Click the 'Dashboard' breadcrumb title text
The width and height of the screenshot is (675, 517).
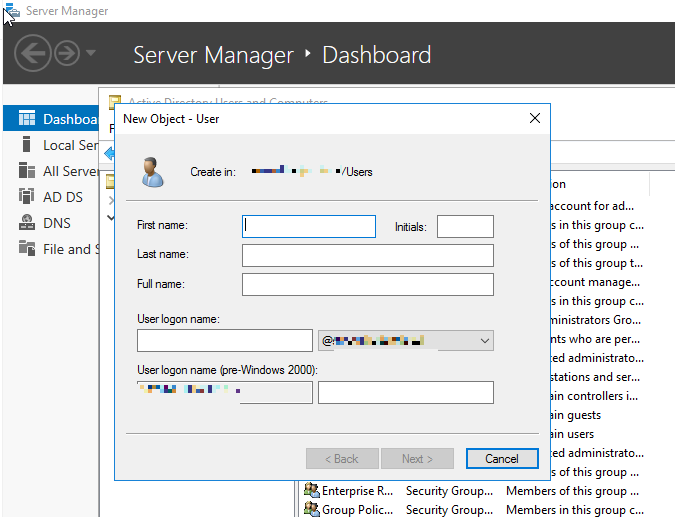[x=377, y=55]
